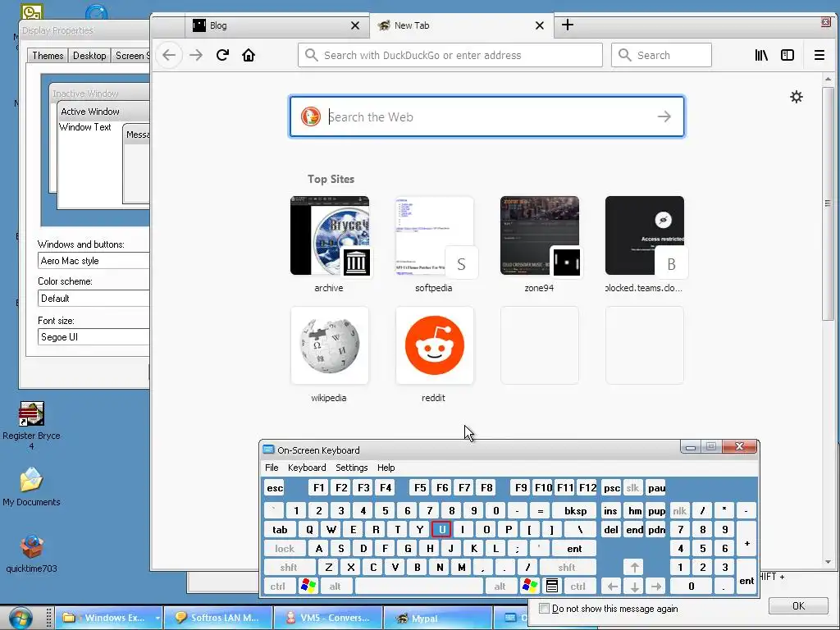Open the Help menu of On-Screen Keyboard

pos(386,468)
